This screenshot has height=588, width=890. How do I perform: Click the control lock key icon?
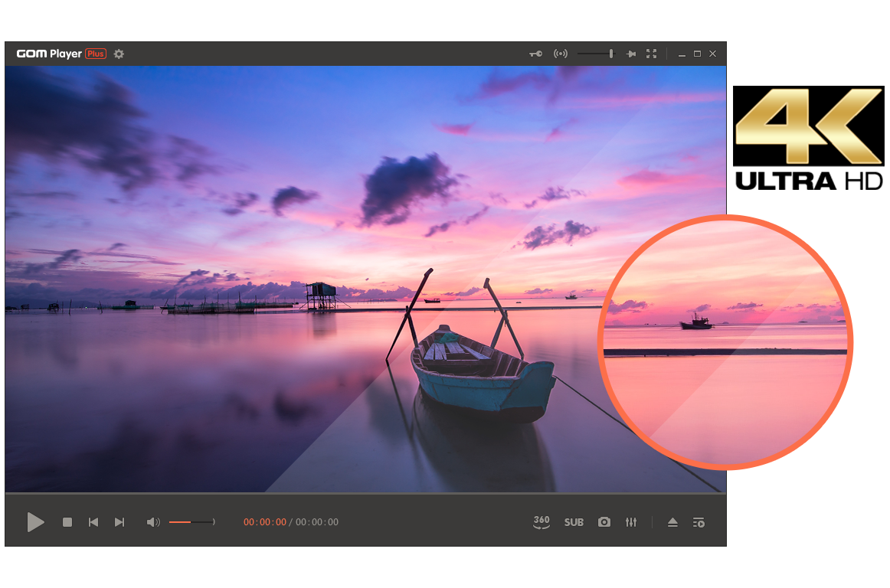tap(535, 54)
